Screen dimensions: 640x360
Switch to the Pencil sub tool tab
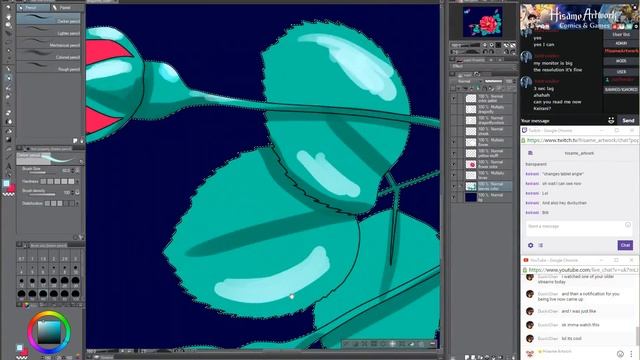(x=33, y=7)
